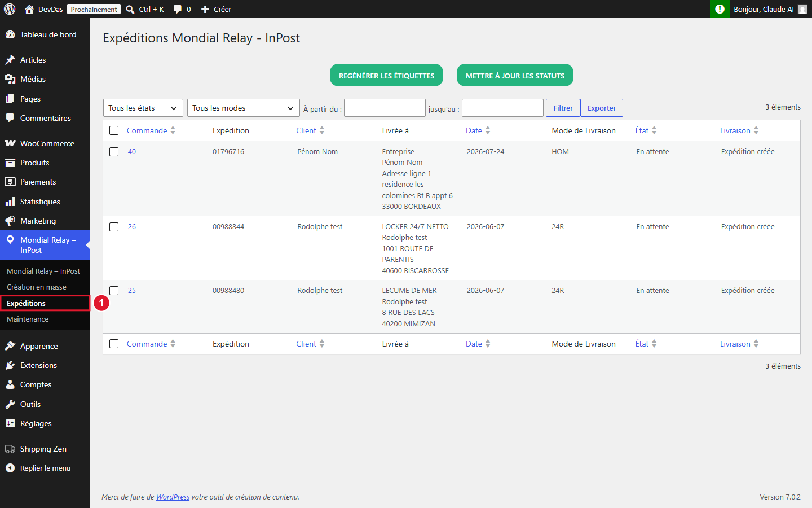Tick the checkbox for order 26
The width and height of the screenshot is (812, 508).
click(x=114, y=227)
